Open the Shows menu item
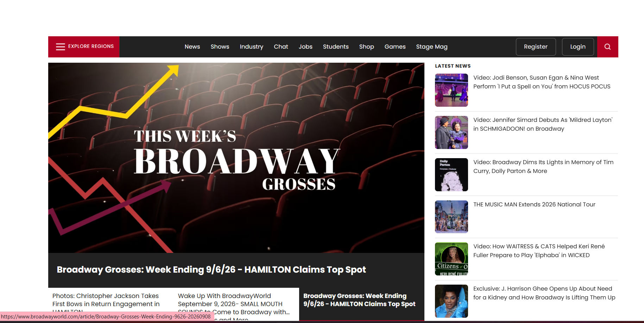This screenshot has height=323, width=644. point(220,46)
